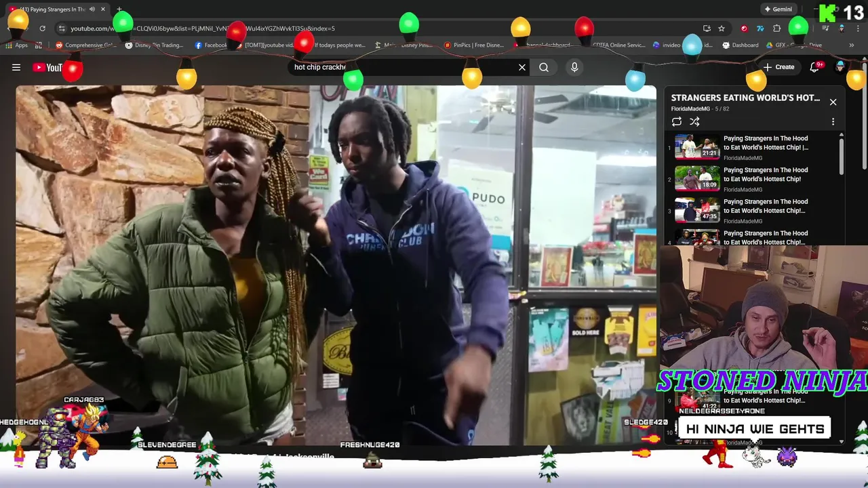Screen dimensions: 868x488
Task: Start voice search with the microphone
Action: pyautogui.click(x=574, y=67)
